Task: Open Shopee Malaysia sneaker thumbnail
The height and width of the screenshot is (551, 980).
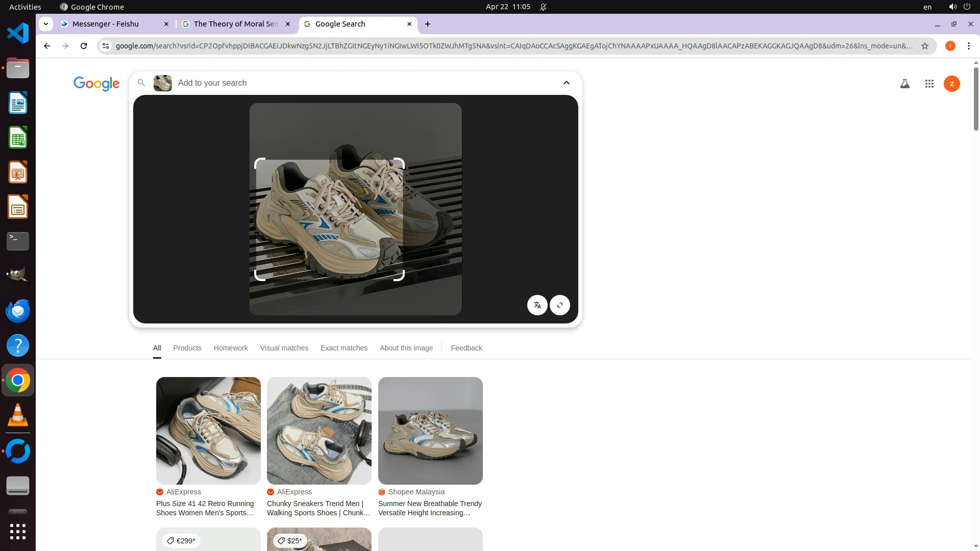Action: (430, 431)
